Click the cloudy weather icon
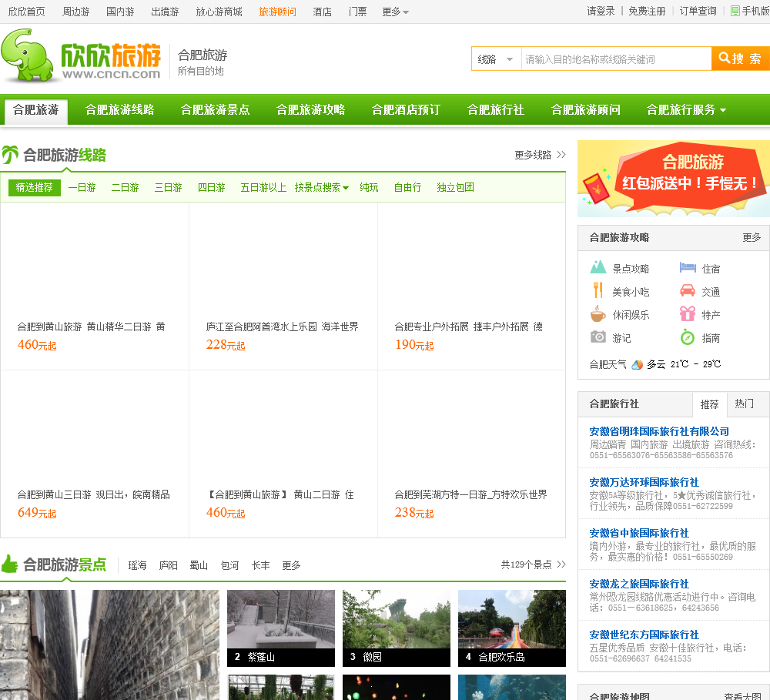770x700 pixels. (638, 364)
